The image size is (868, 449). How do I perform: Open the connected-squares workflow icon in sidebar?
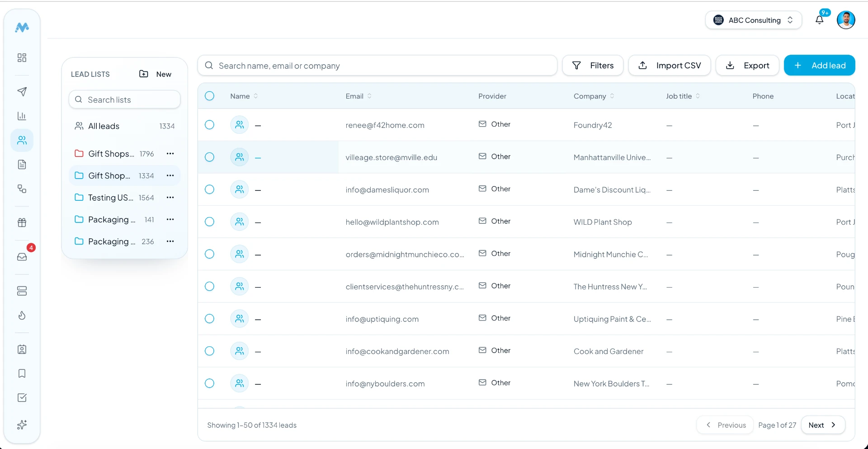(22, 189)
